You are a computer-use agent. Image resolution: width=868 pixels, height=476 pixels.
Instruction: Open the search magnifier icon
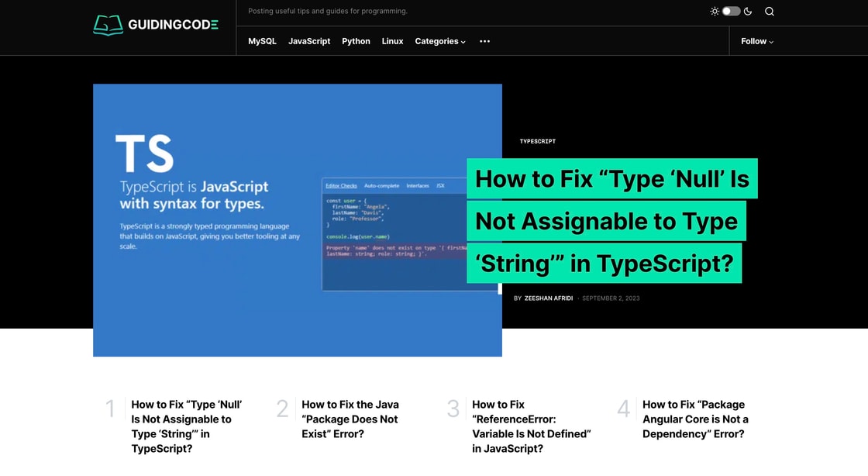pos(769,12)
